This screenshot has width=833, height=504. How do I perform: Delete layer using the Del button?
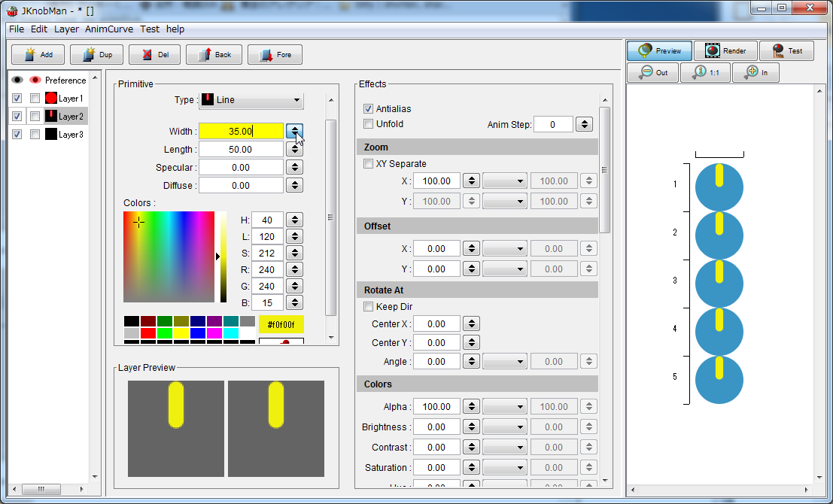click(x=154, y=55)
